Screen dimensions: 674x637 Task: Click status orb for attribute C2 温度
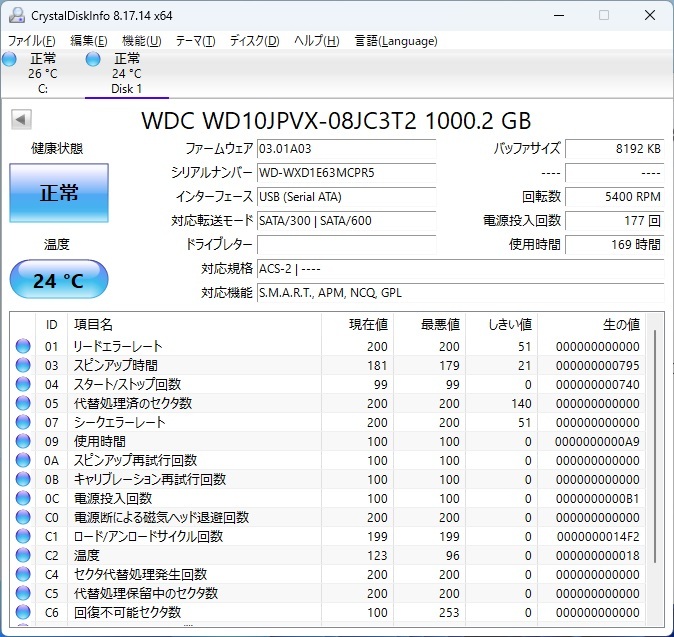[x=23, y=555]
